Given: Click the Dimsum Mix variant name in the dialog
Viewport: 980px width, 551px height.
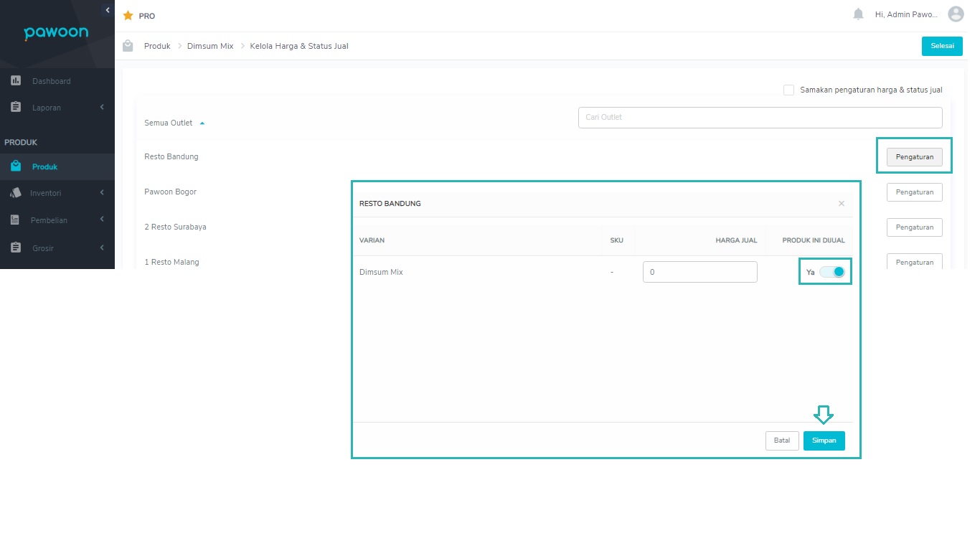Looking at the screenshot, I should [381, 272].
